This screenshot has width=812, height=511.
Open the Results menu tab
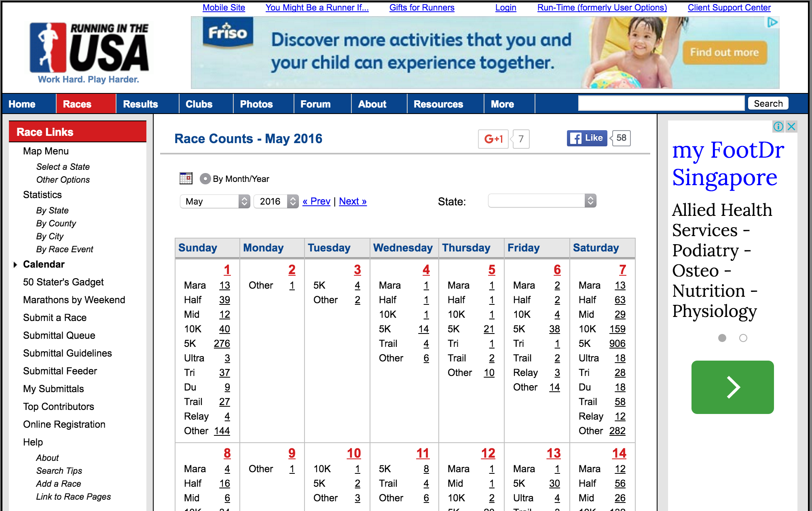pyautogui.click(x=140, y=104)
